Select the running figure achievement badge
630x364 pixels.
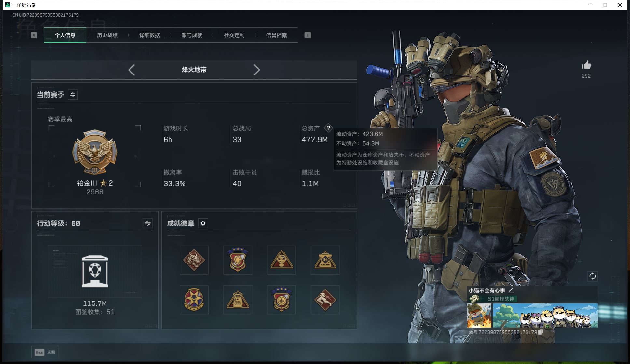coord(325,300)
